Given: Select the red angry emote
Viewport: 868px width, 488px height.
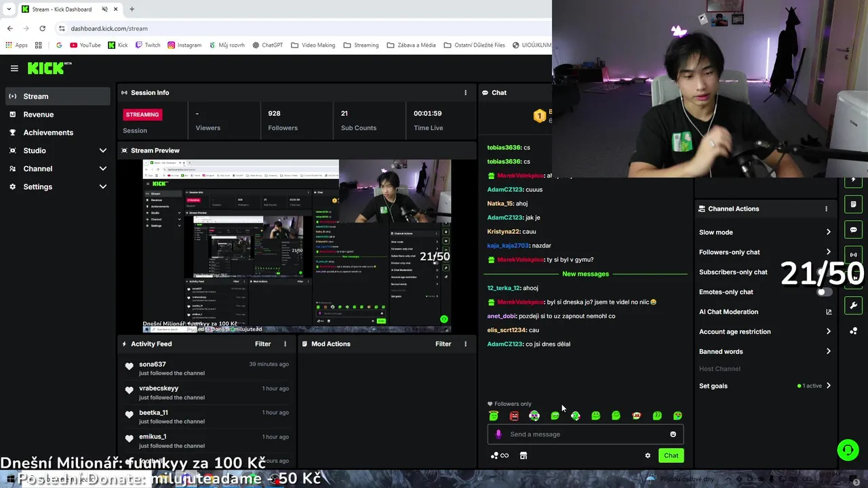Looking at the screenshot, I should tap(514, 415).
